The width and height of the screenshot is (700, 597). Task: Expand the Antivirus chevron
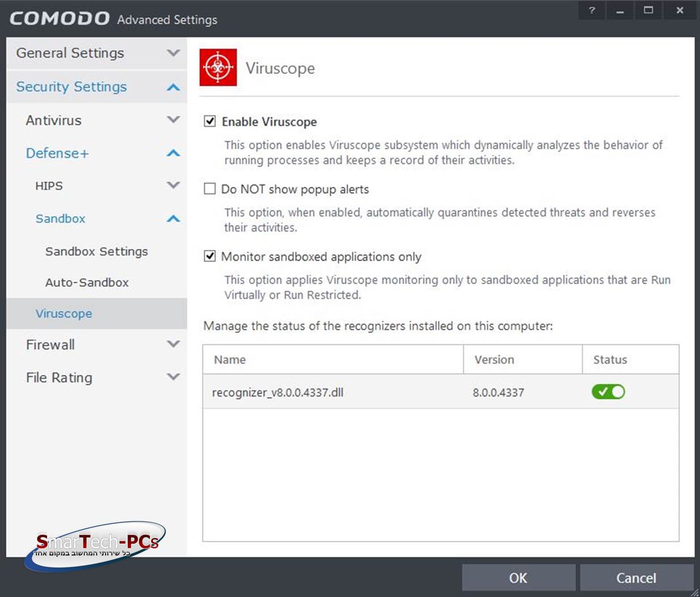(173, 120)
